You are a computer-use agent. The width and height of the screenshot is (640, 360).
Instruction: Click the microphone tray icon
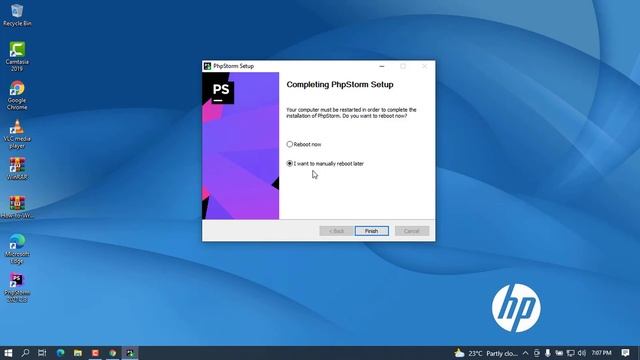click(x=548, y=353)
